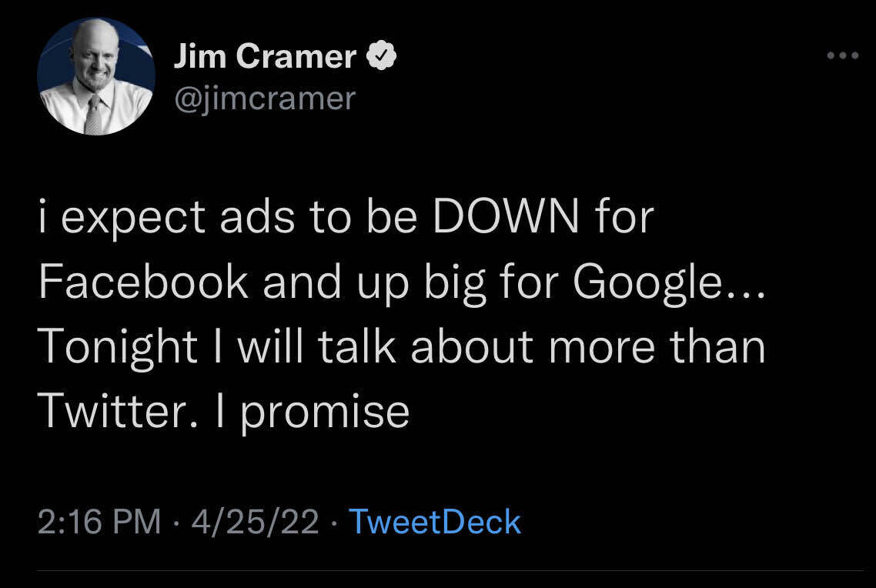
Task: Click the verification checkmark for account details
Action: (382, 55)
